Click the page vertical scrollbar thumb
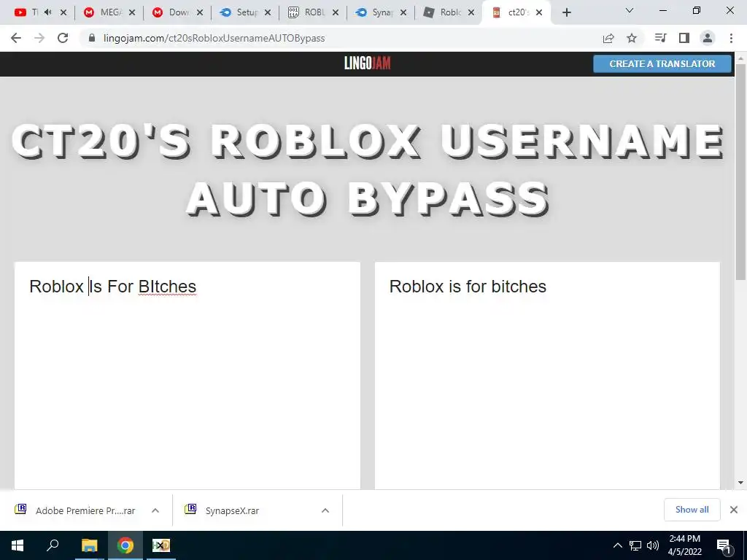 pyautogui.click(x=741, y=171)
